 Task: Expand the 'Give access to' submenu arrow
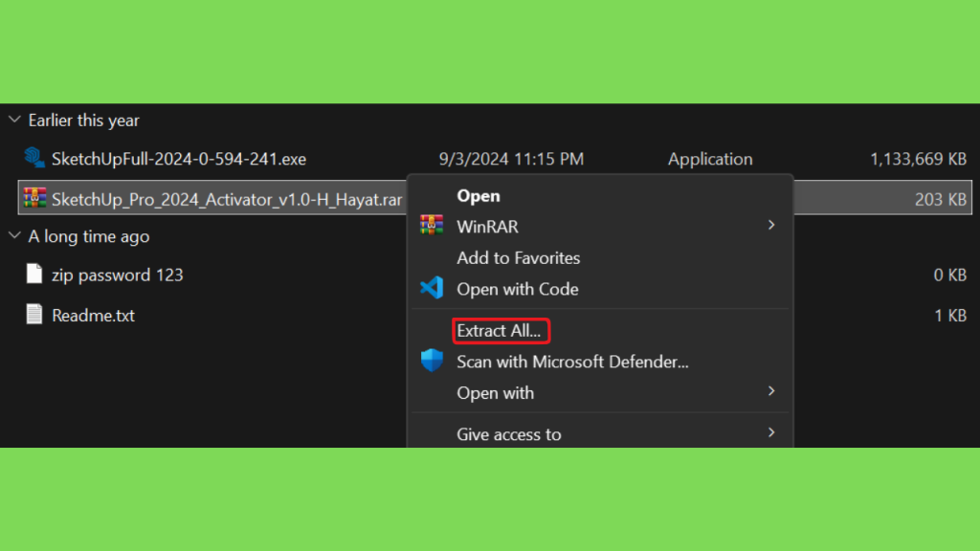tap(771, 433)
